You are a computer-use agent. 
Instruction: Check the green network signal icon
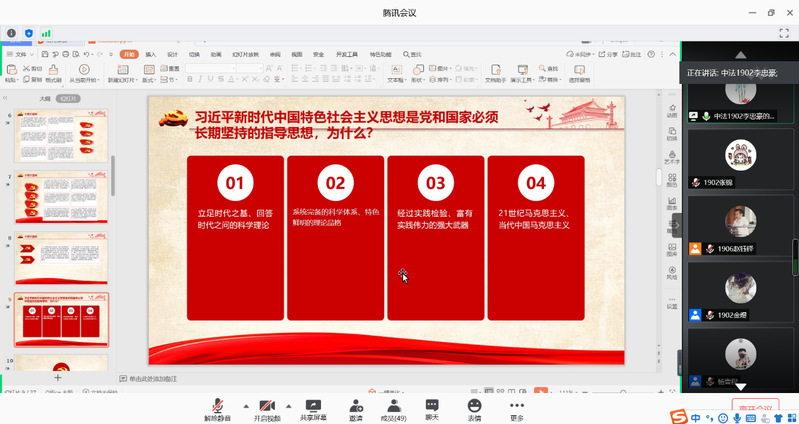click(46, 33)
